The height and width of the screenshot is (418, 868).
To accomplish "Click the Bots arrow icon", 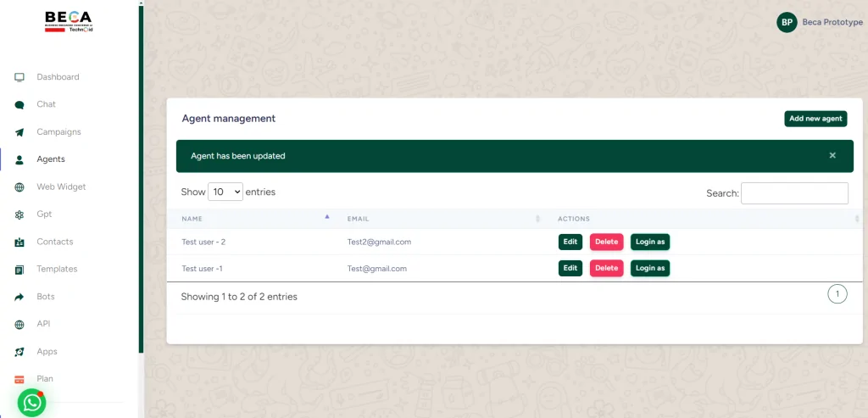I will [x=19, y=298].
